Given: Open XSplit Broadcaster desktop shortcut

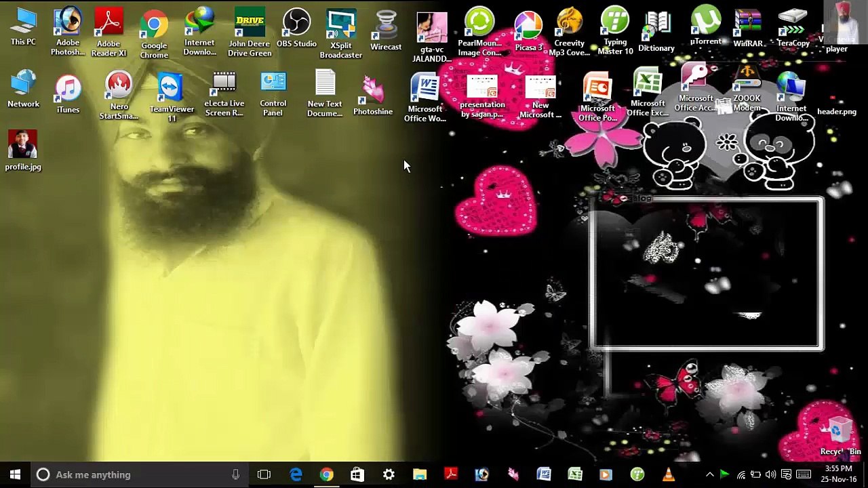Looking at the screenshot, I should (341, 34).
